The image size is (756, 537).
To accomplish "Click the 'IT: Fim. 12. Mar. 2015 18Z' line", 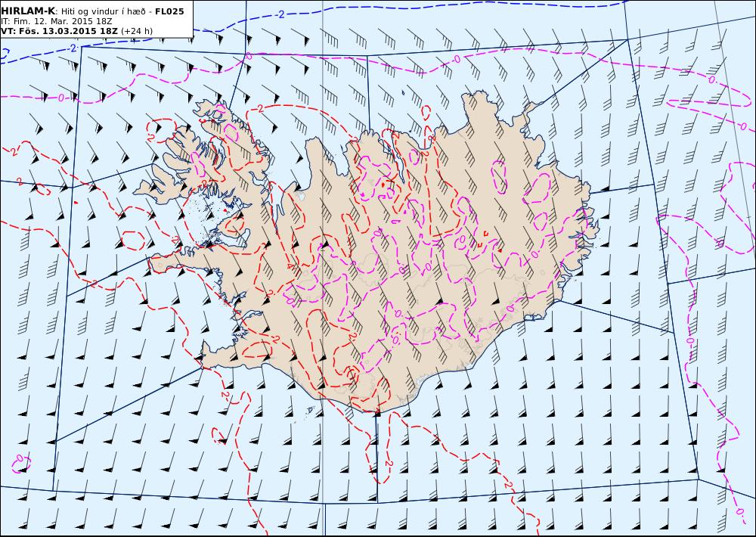I will coord(57,21).
